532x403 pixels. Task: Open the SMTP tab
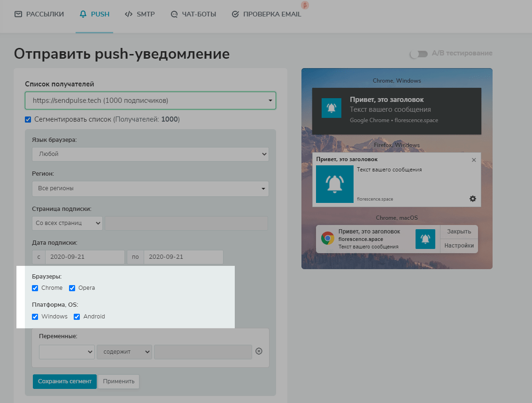(140, 14)
